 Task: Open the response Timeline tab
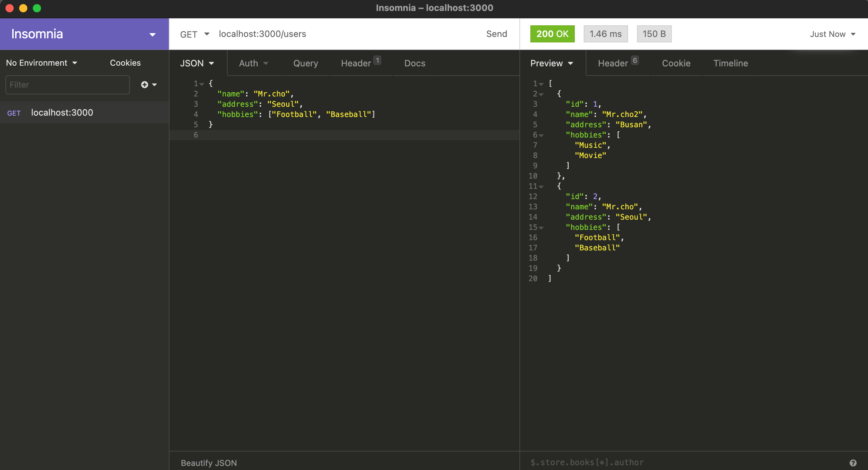click(x=730, y=63)
